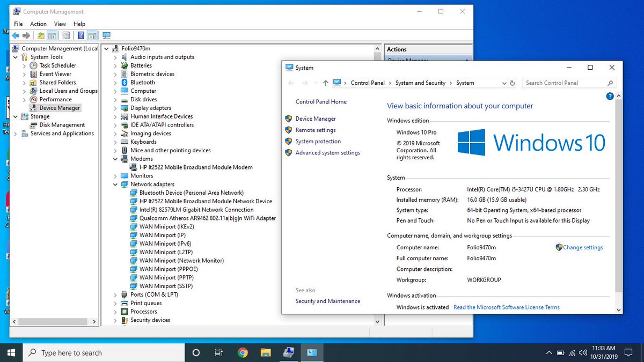Open the Properties toolbar icon in Computer Management
The height and width of the screenshot is (362, 644).
pos(67,35)
